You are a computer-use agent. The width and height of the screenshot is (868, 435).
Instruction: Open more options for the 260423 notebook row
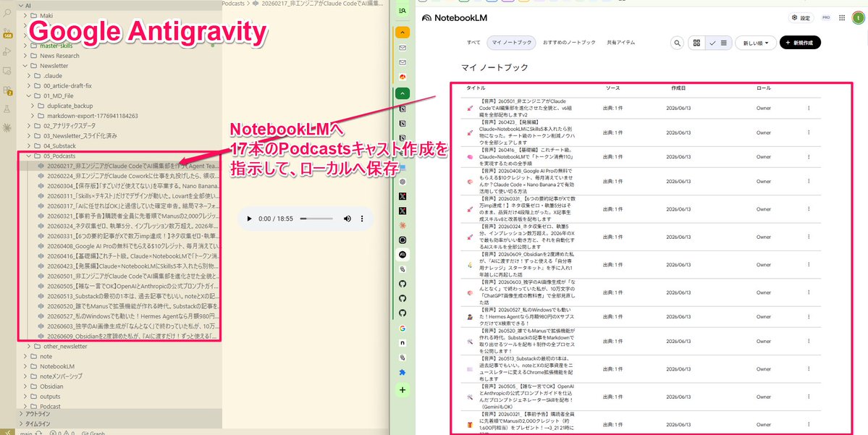(808, 132)
